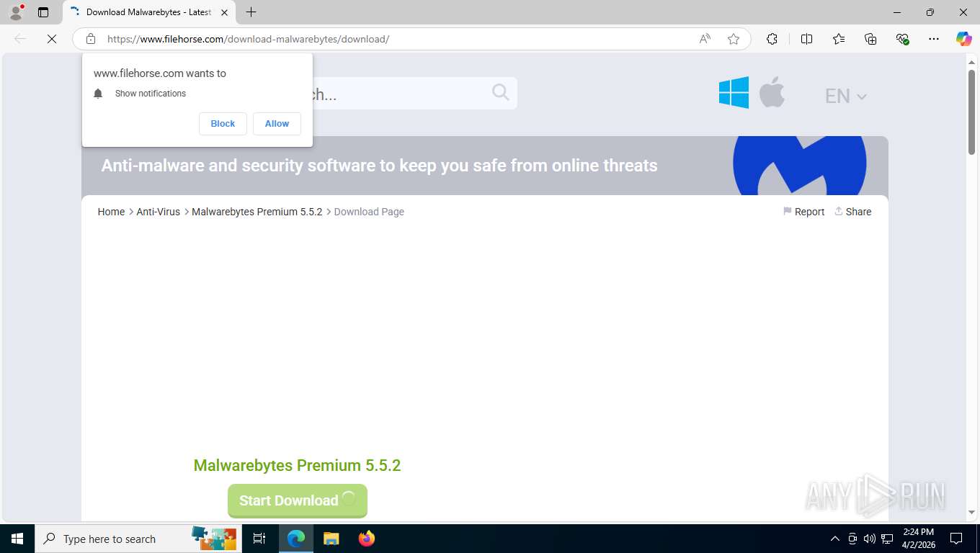Launch the Copilot icon
980x553 pixels.
coord(963,39)
